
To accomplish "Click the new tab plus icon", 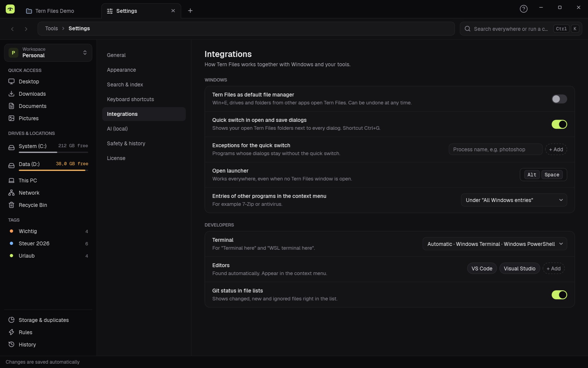I will (x=190, y=11).
